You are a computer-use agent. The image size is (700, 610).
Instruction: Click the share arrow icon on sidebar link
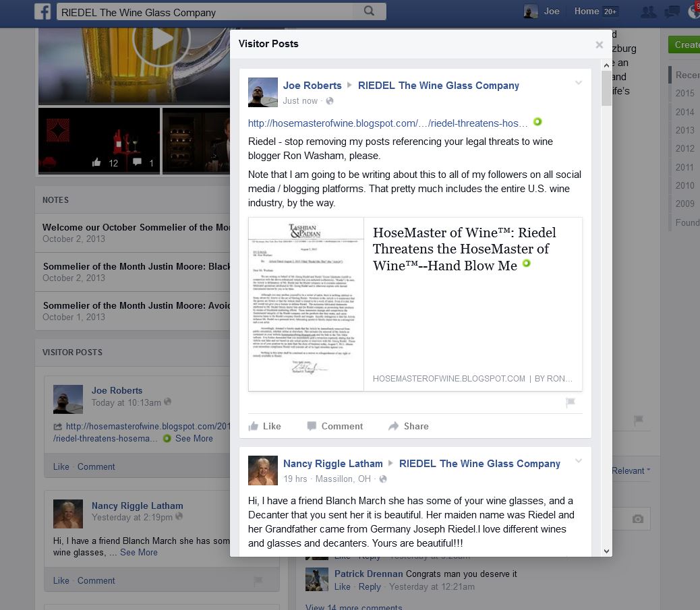(57, 427)
